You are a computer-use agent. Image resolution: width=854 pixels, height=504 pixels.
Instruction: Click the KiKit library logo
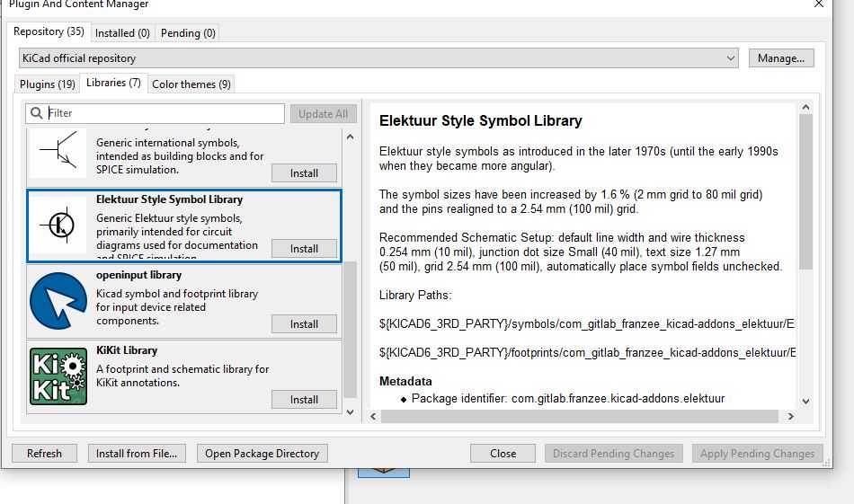pyautogui.click(x=58, y=376)
